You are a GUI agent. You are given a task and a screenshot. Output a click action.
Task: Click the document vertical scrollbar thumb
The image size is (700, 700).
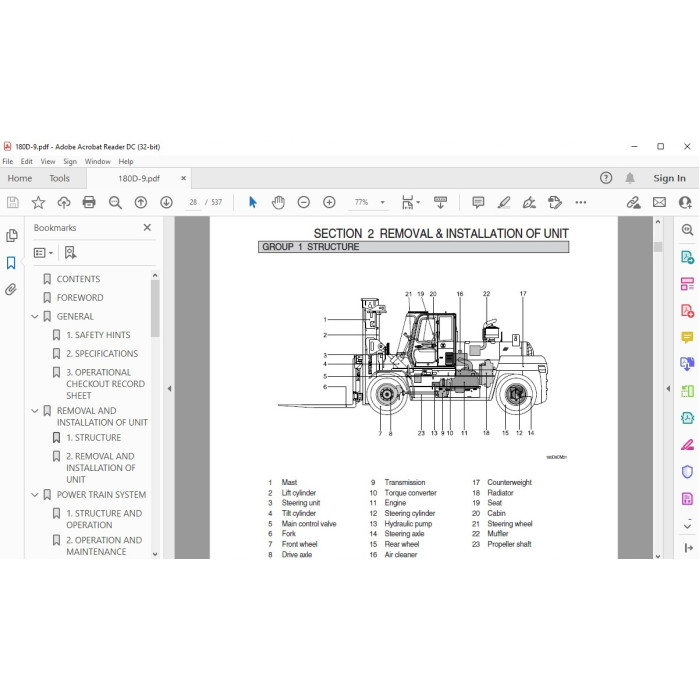[x=658, y=247]
